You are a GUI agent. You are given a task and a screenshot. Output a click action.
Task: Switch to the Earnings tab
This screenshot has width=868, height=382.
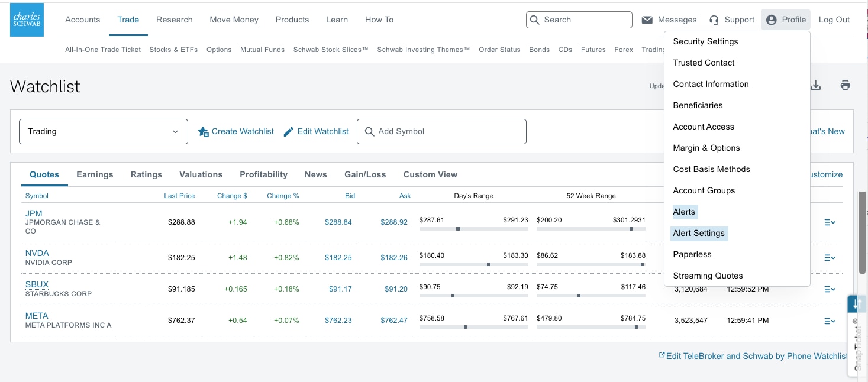click(x=95, y=174)
